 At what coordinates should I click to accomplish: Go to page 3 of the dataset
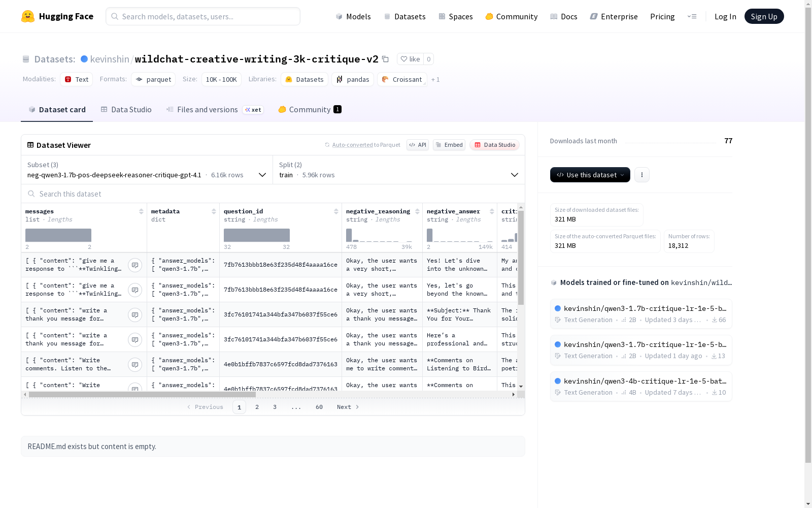click(275, 407)
